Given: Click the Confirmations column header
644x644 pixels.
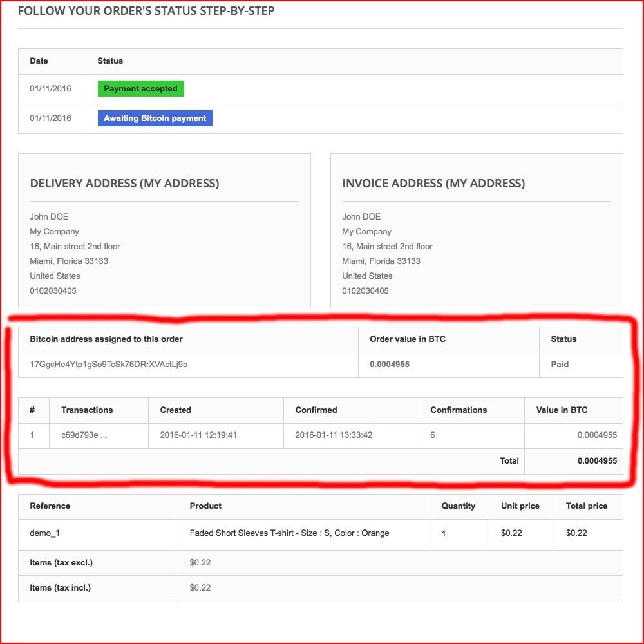Looking at the screenshot, I should click(459, 410).
